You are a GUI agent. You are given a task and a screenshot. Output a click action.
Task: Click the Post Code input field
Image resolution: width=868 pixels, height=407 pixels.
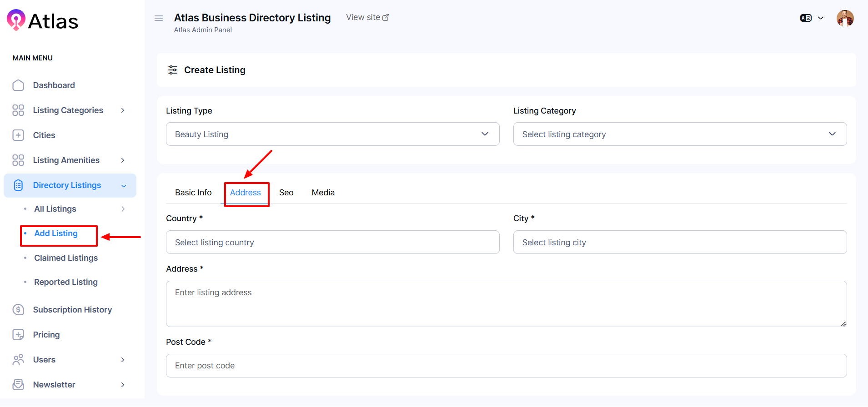click(x=506, y=366)
